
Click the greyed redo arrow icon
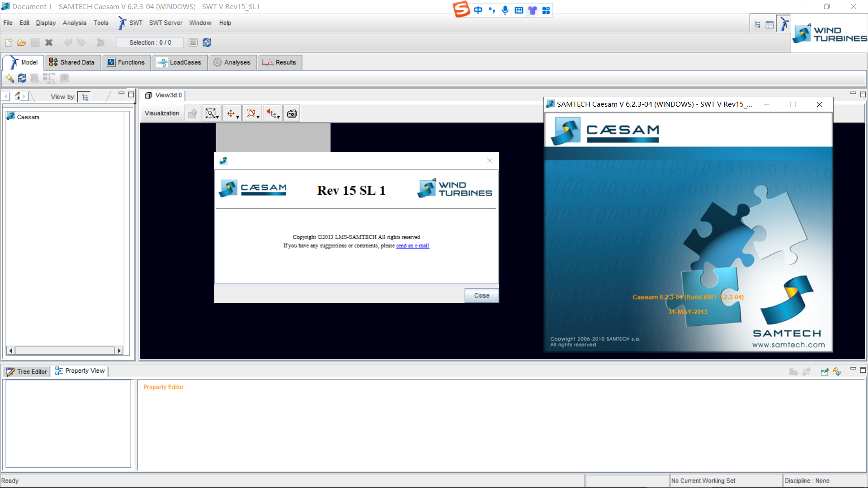[81, 42]
